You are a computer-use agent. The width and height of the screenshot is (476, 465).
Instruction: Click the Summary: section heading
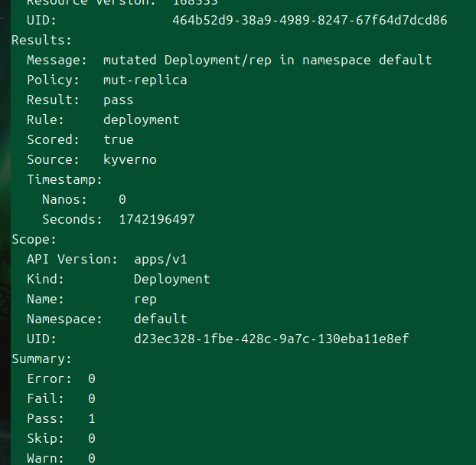pyautogui.click(x=41, y=359)
